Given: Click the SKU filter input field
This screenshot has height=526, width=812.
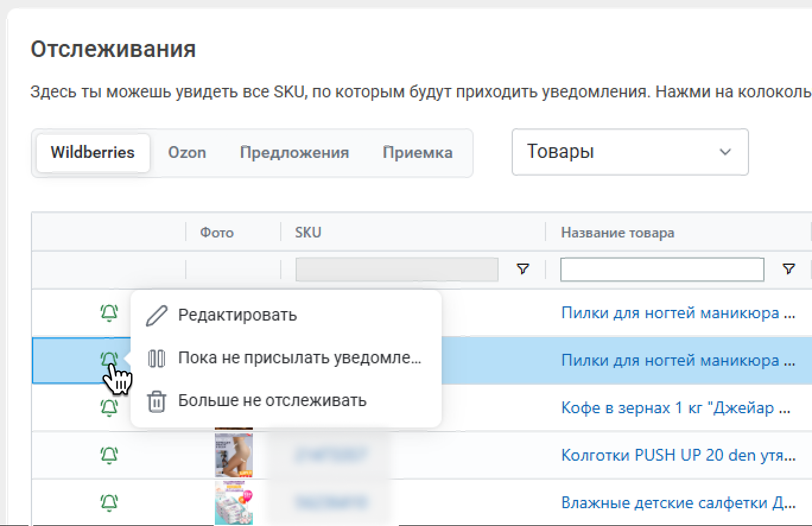Looking at the screenshot, I should [397, 270].
